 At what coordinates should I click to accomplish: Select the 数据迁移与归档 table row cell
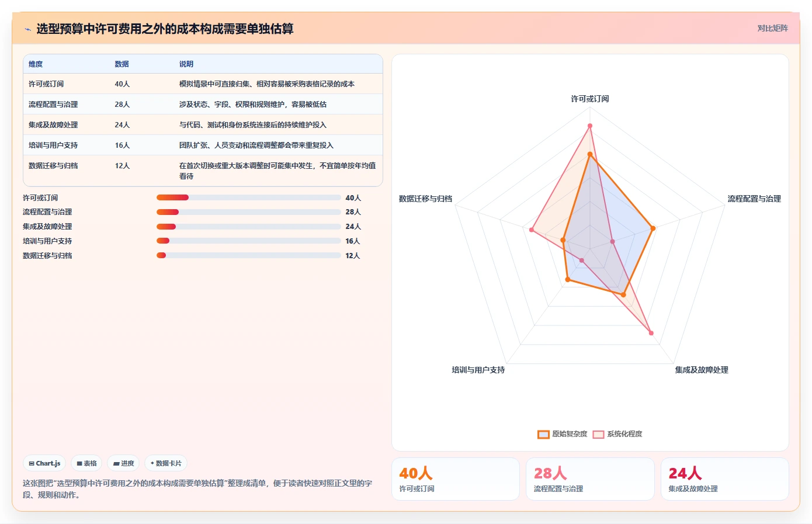pyautogui.click(x=53, y=166)
